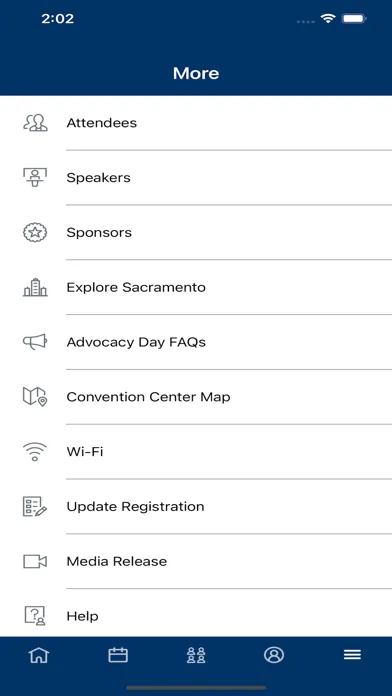This screenshot has width=392, height=696.
Task: Tap the Advocacy Day megaphone icon
Action: tap(35, 342)
